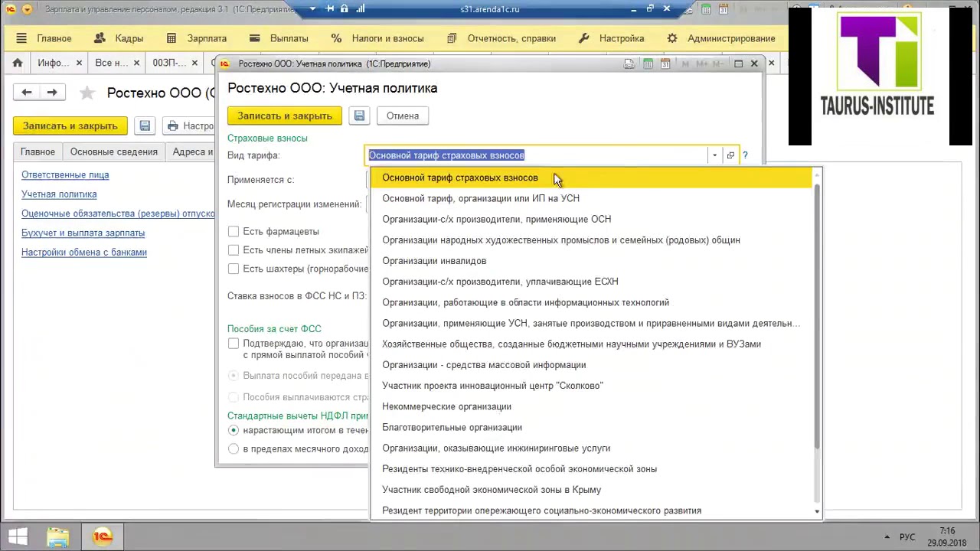Image resolution: width=980 pixels, height=551 pixels.
Task: Select Пособия выплачиваются radio option
Action: (x=234, y=397)
